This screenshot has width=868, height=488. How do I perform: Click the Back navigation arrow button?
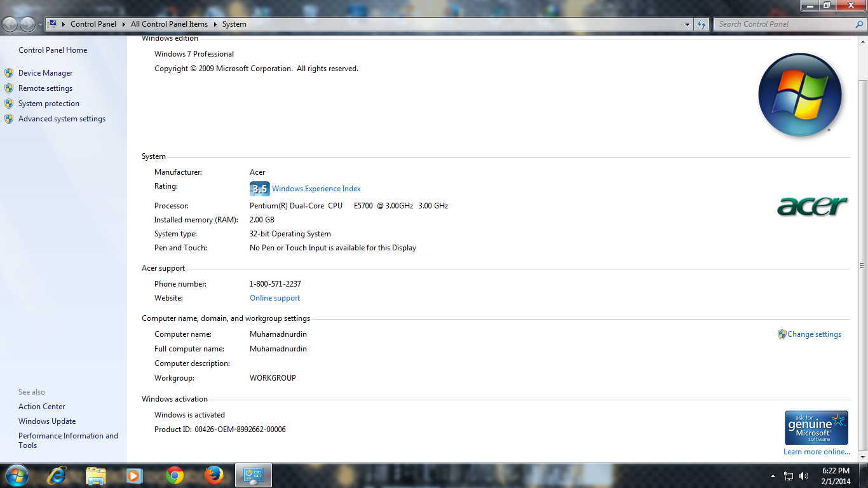pyautogui.click(x=10, y=24)
